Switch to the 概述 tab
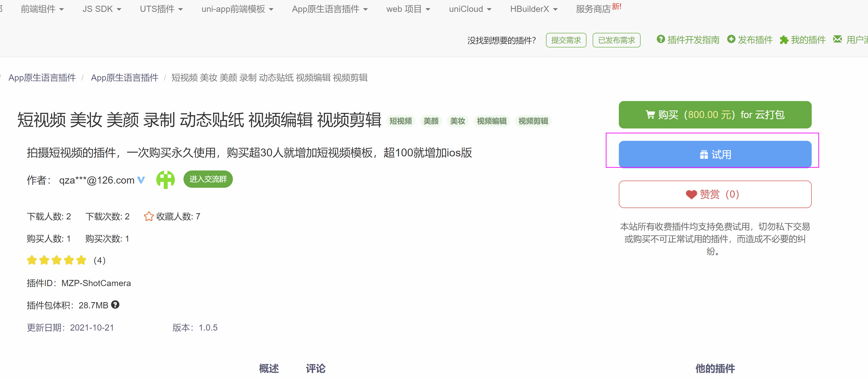This screenshot has height=378, width=868. pyautogui.click(x=269, y=368)
